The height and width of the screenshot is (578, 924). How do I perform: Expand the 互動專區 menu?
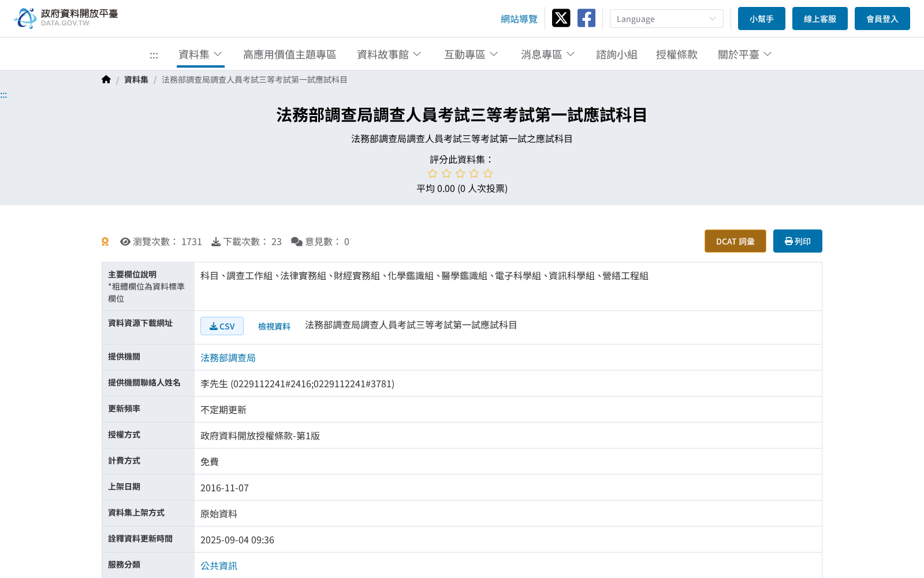(x=471, y=54)
